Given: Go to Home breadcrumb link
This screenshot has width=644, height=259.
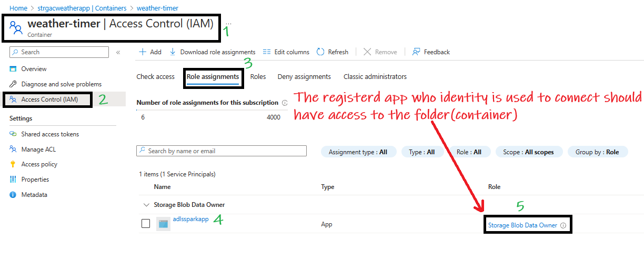Looking at the screenshot, I should coord(18,8).
